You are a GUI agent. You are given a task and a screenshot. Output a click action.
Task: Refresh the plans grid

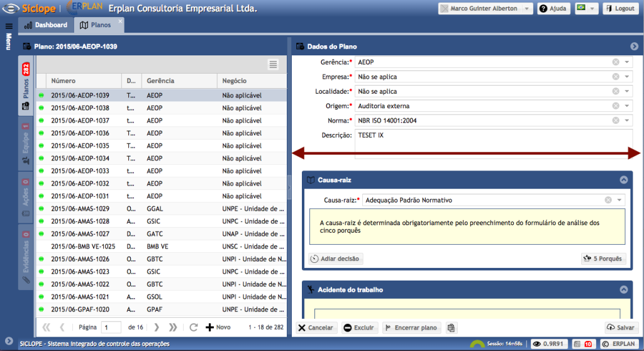(x=194, y=327)
